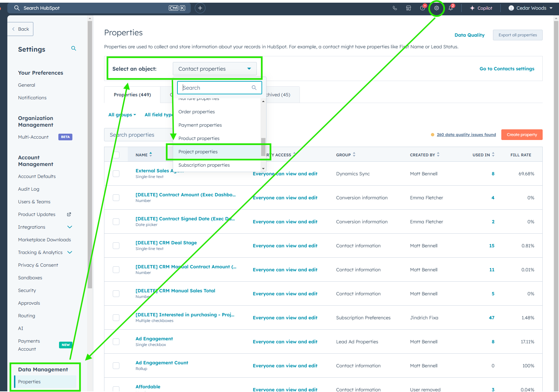Viewport: 559px width, 392px height.
Task: Switch to the Archived (45) tab
Action: [278, 95]
